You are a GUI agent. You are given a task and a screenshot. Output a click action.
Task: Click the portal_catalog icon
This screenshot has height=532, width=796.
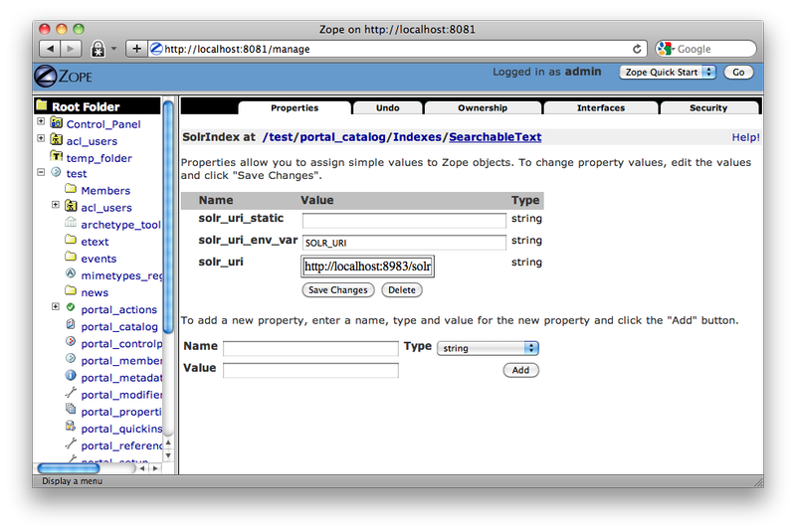pyautogui.click(x=71, y=325)
